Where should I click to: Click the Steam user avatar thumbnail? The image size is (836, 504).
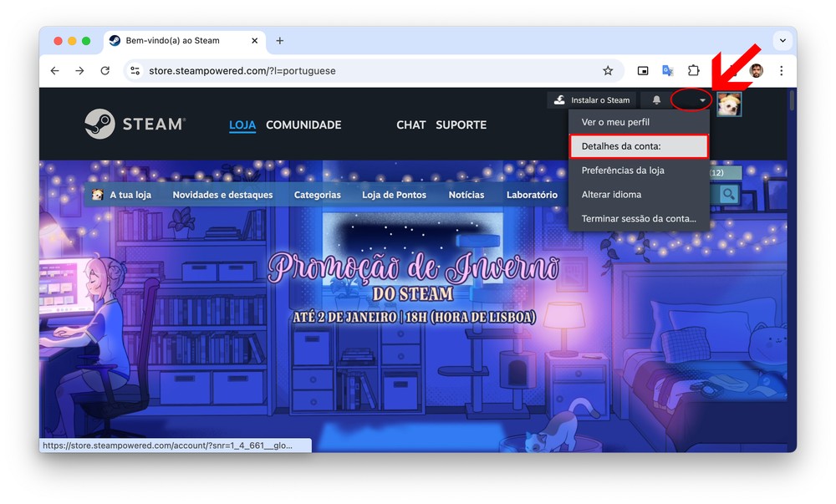point(729,104)
